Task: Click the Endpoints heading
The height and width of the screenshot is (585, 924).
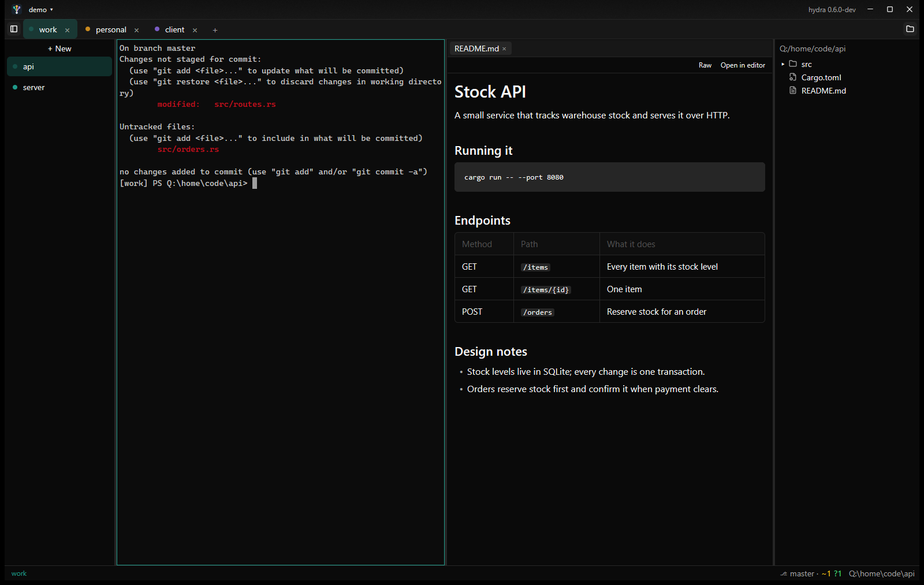Action: (482, 221)
